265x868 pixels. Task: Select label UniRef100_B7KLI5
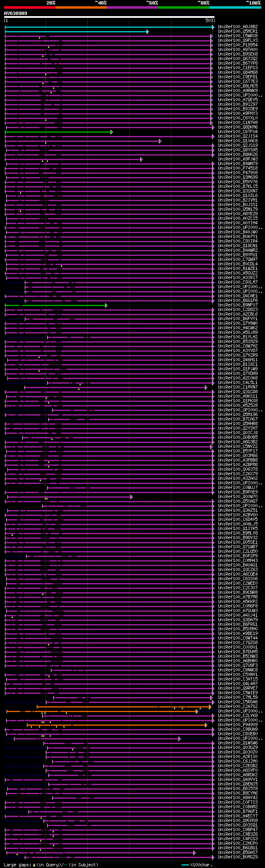tap(238, 187)
